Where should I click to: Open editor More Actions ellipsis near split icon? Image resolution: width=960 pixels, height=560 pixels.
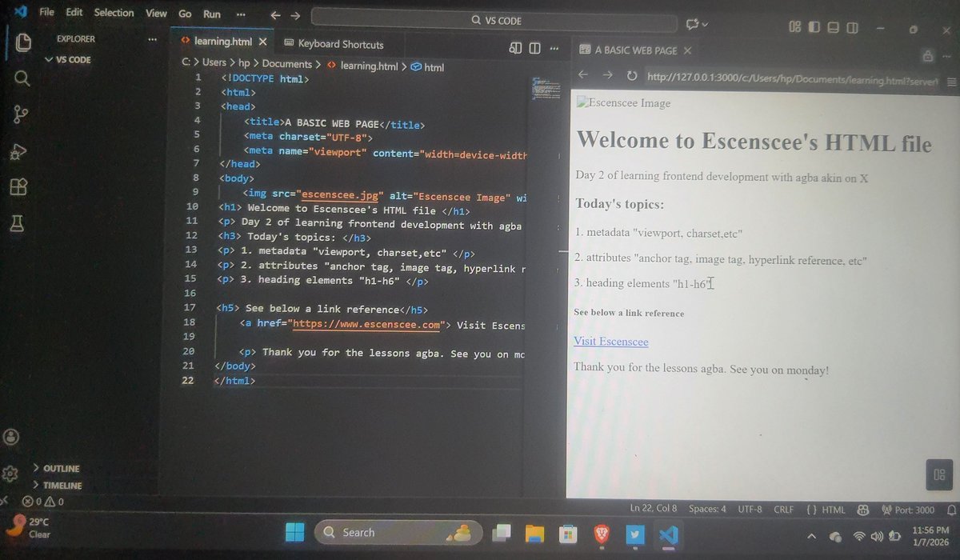(555, 49)
